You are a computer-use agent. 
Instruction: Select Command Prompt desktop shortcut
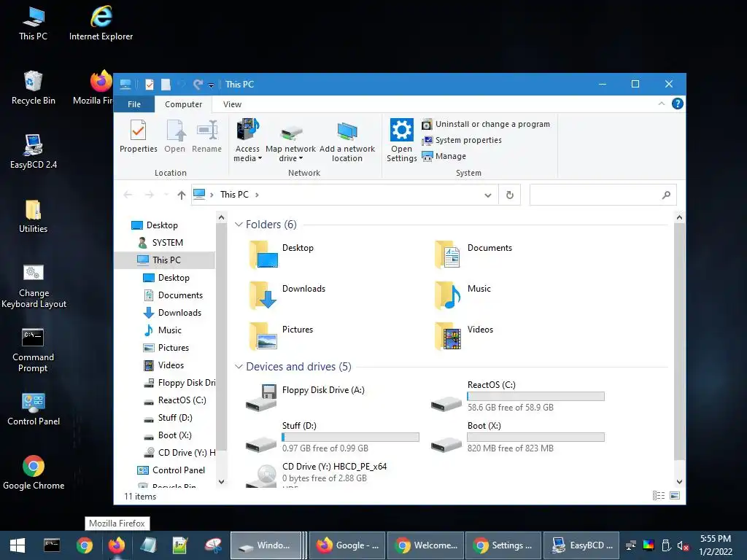[33, 351]
